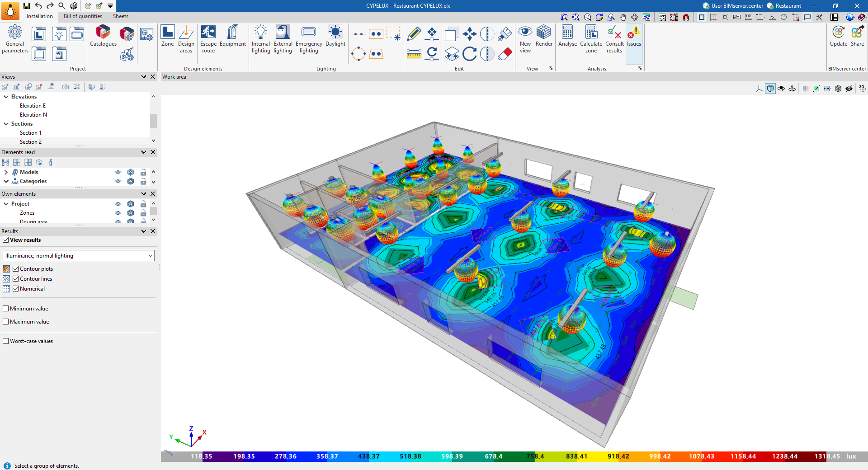Collapse the Elevations tree node
Screen dimensions: 868x470
[6, 97]
